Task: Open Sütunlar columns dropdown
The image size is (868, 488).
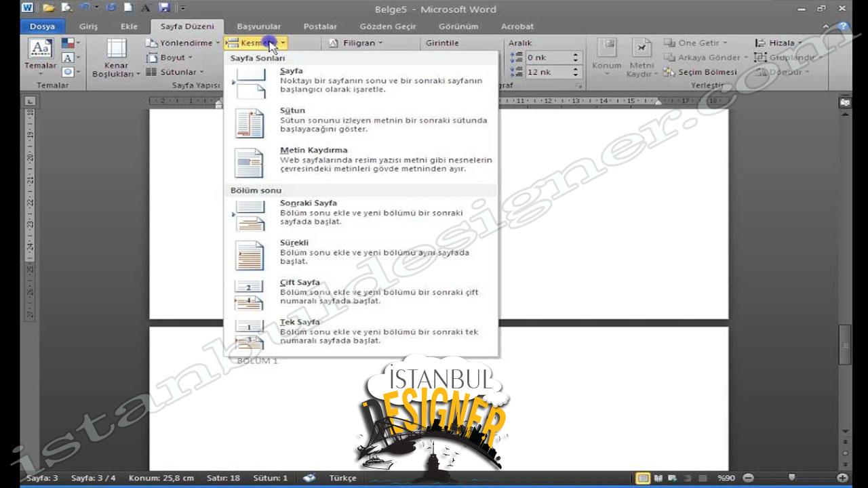Action: [x=174, y=72]
